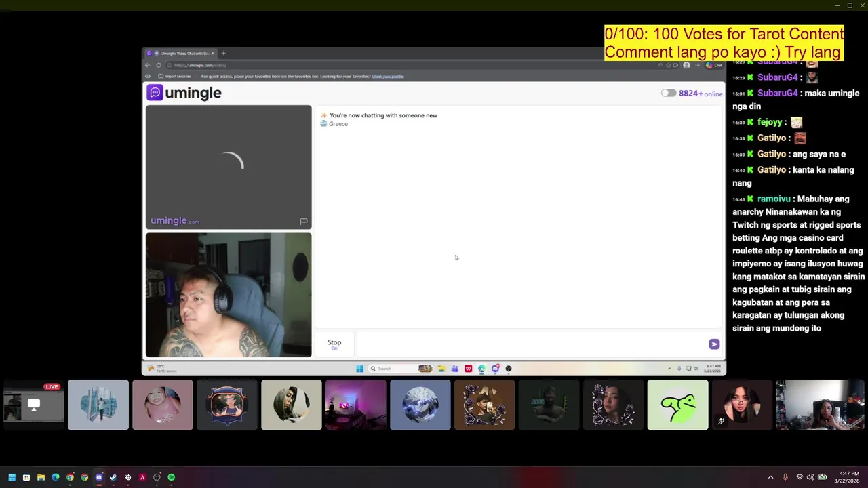Select the participant with the blue building avatar
Viewport: 868px width, 488px height.
(98, 405)
